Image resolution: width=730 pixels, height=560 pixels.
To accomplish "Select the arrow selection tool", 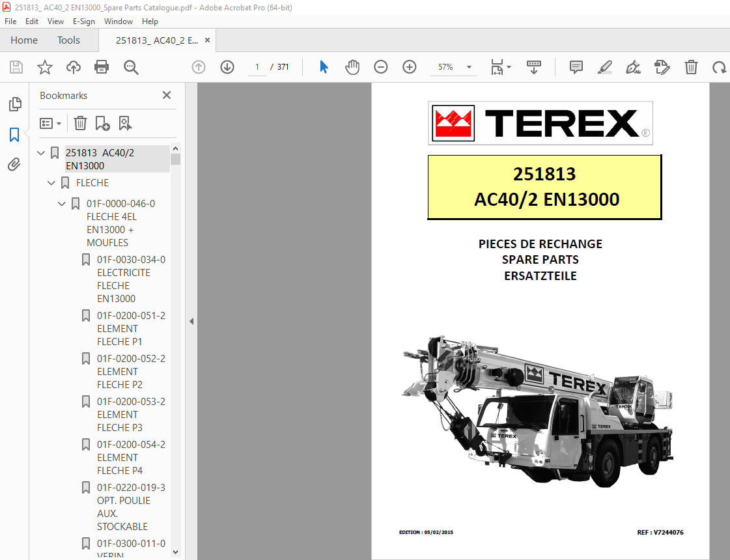I will click(324, 67).
